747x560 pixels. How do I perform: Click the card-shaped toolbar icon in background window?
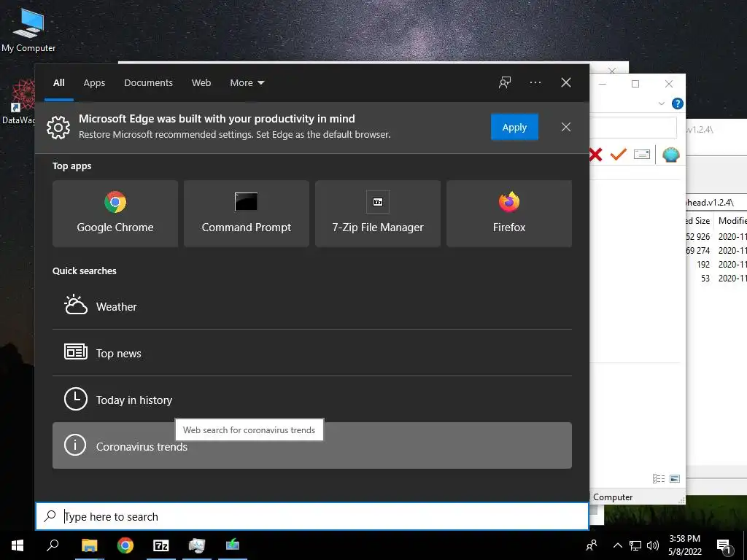(x=642, y=155)
